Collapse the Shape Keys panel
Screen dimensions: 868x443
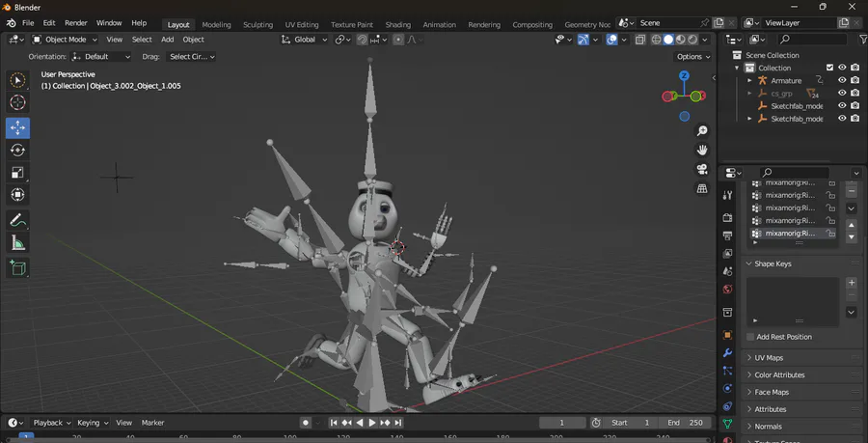point(773,263)
